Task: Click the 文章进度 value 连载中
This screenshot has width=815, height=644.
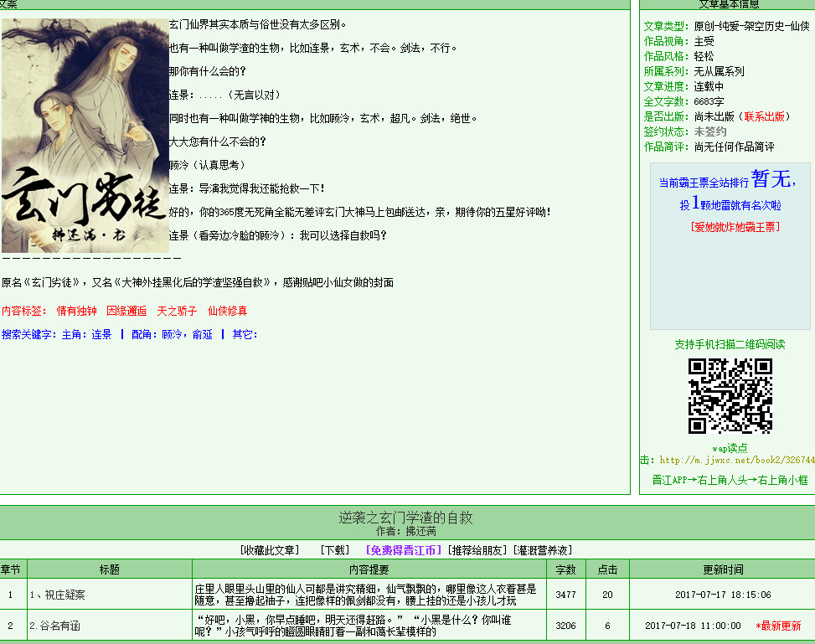Action: tap(709, 86)
